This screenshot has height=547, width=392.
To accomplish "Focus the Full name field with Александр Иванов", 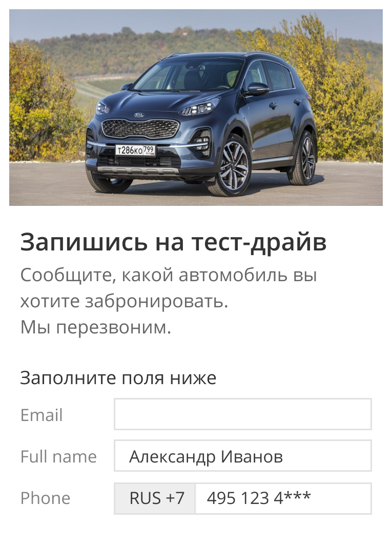I will (x=242, y=456).
